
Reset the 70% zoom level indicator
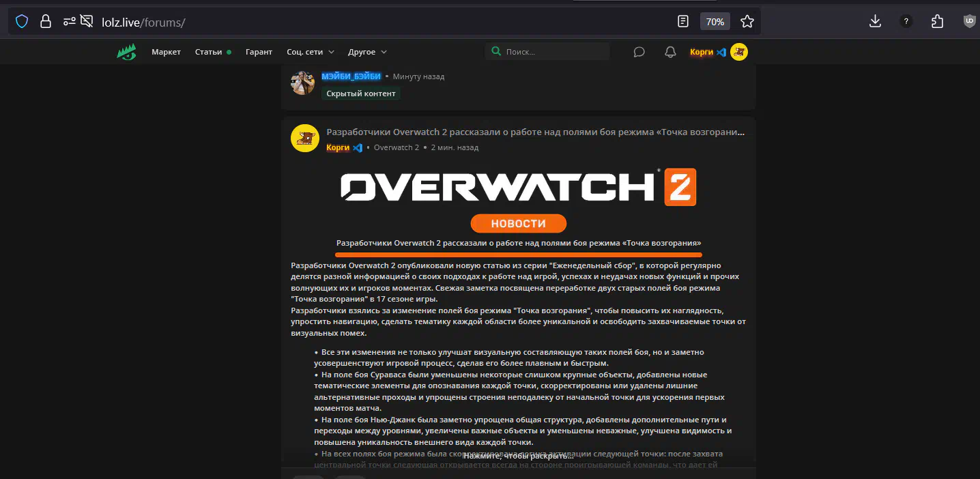[x=715, y=22]
